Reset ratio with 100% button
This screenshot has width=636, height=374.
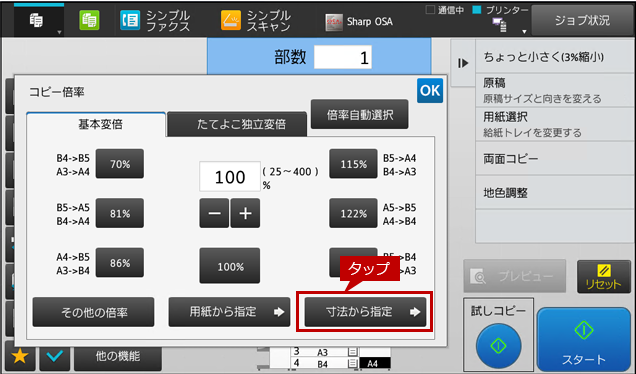[230, 266]
